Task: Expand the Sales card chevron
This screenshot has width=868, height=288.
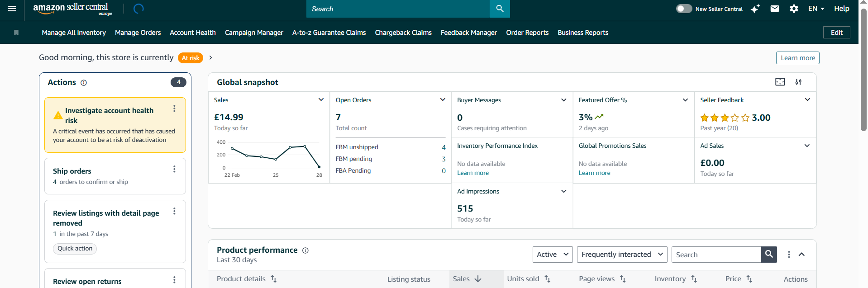Action: (321, 100)
